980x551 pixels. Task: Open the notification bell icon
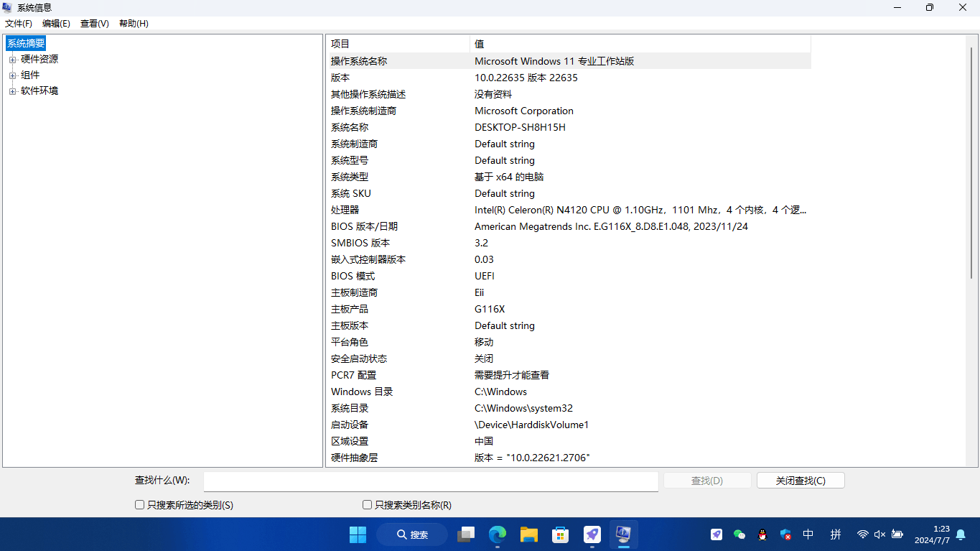click(x=961, y=534)
